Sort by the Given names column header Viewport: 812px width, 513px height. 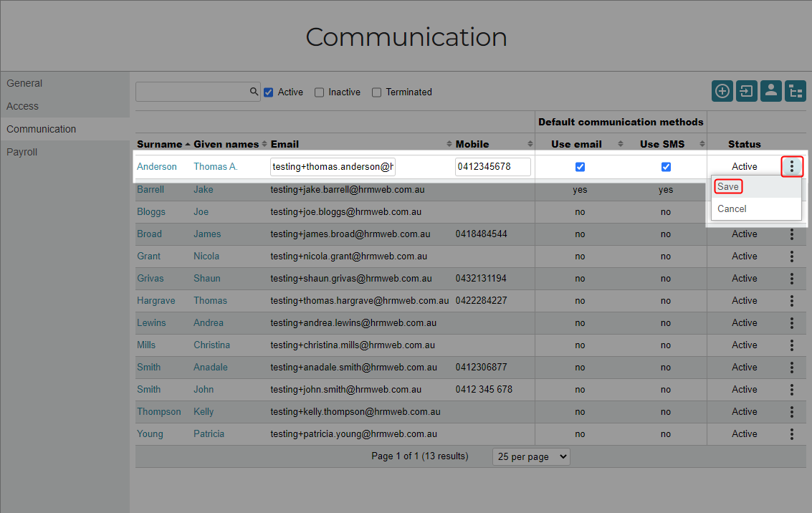point(230,144)
